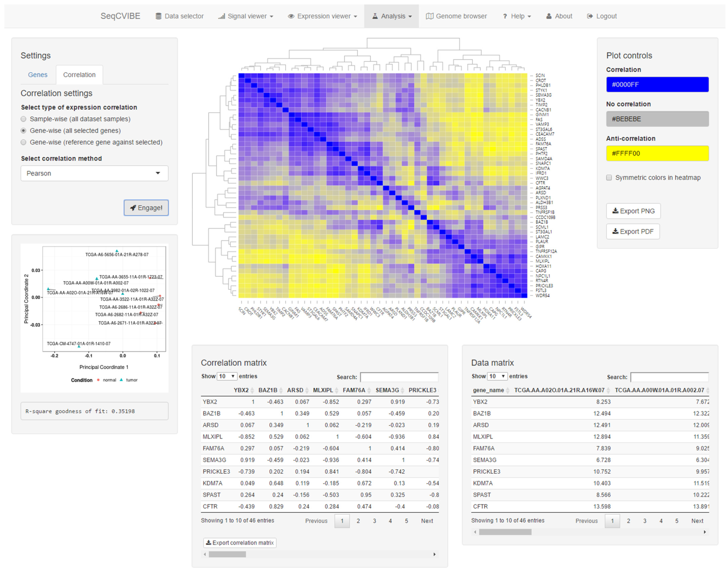Image resolution: width=728 pixels, height=572 pixels.
Task: Click the Genome browser map icon
Action: coord(429,16)
